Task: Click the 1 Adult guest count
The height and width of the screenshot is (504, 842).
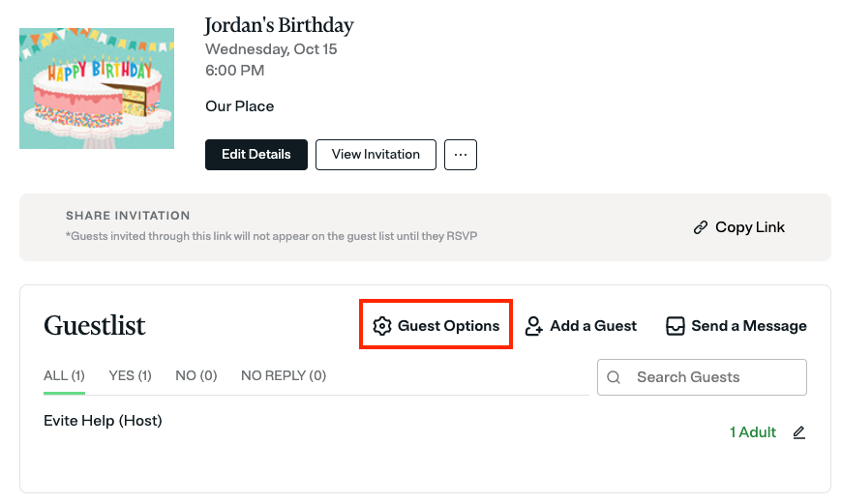Action: [x=752, y=432]
